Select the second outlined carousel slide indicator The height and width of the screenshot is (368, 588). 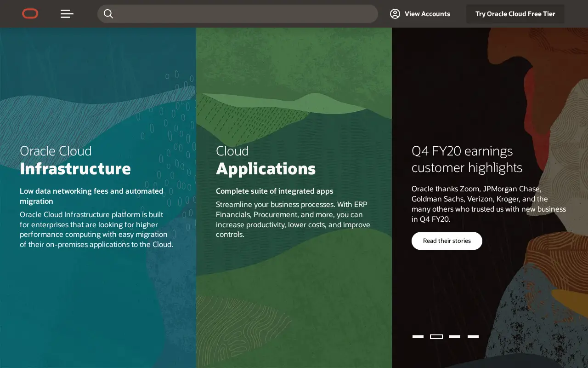click(x=436, y=337)
